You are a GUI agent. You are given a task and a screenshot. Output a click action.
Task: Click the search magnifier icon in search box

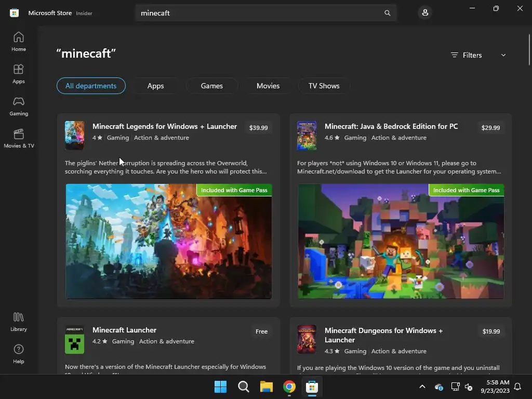[x=387, y=13]
